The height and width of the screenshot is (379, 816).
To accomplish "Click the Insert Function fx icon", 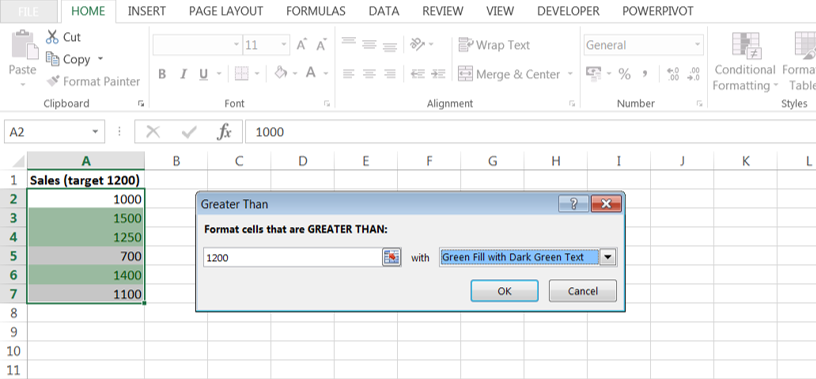I will point(224,132).
